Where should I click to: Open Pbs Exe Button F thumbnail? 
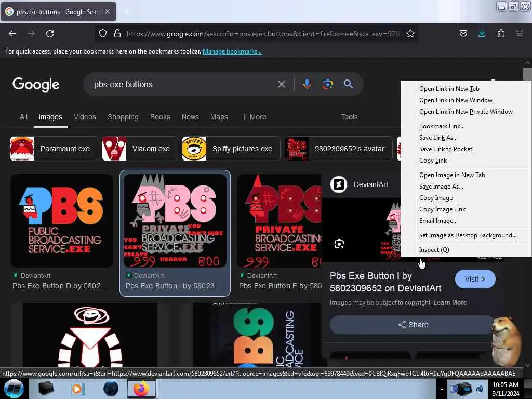pos(279,220)
